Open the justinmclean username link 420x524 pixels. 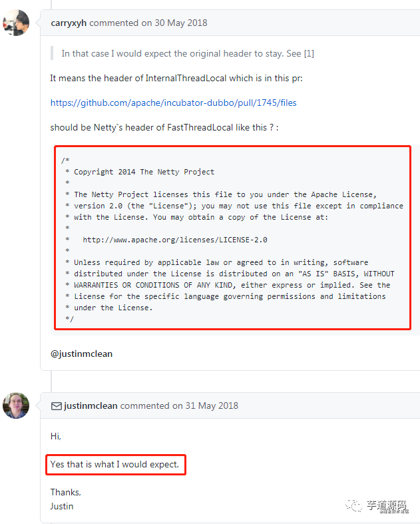click(91, 405)
